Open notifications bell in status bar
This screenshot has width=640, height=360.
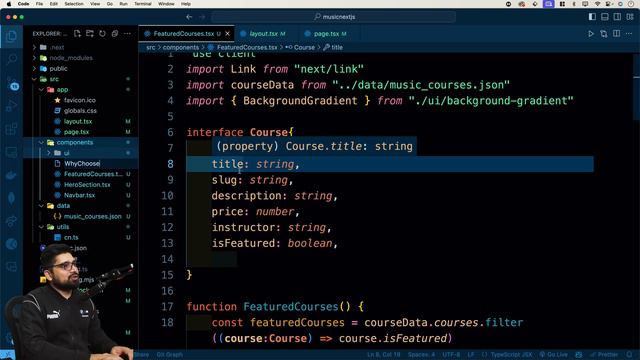(x=630, y=355)
